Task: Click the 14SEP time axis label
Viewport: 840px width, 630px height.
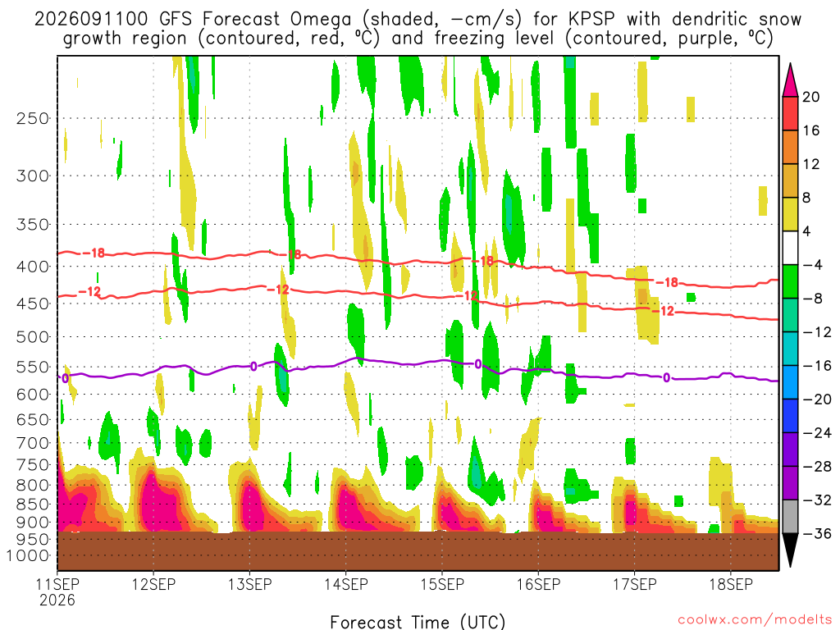Action: click(345, 584)
